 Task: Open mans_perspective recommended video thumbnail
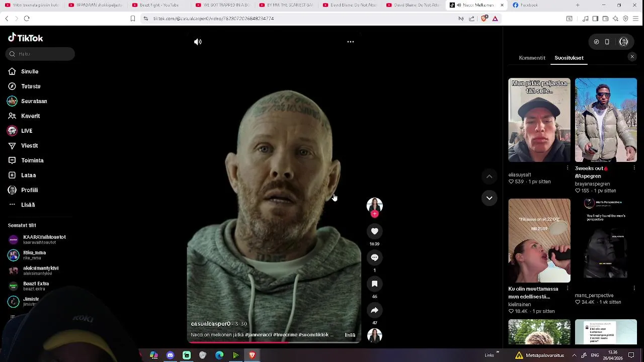[x=606, y=240]
